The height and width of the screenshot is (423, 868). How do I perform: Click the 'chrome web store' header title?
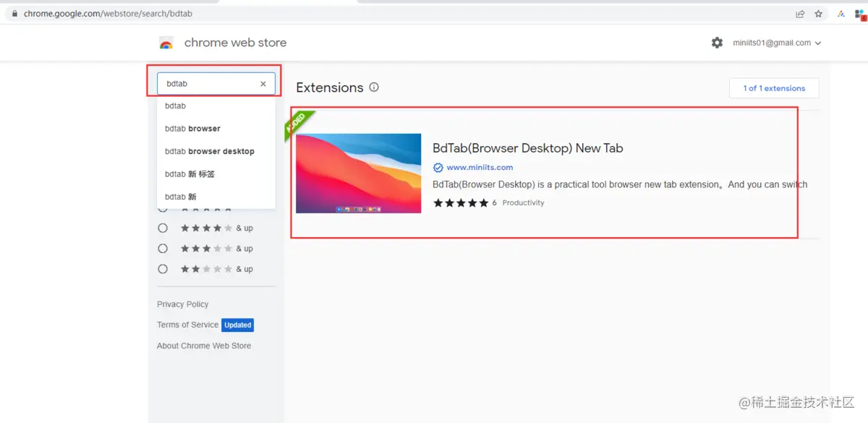point(235,43)
